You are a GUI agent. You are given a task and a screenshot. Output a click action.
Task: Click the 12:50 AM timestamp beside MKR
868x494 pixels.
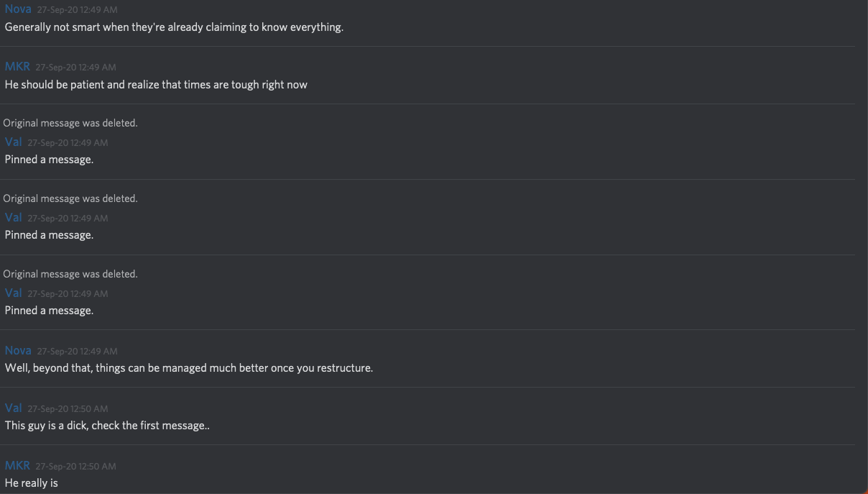(75, 466)
